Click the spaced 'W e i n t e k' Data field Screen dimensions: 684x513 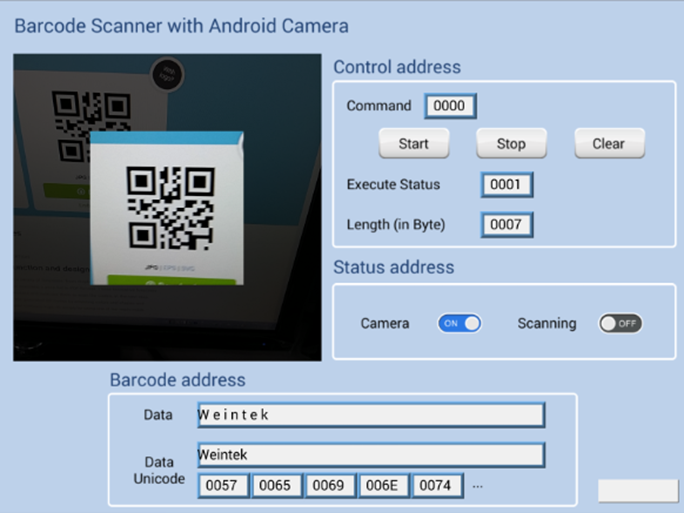[x=371, y=415]
